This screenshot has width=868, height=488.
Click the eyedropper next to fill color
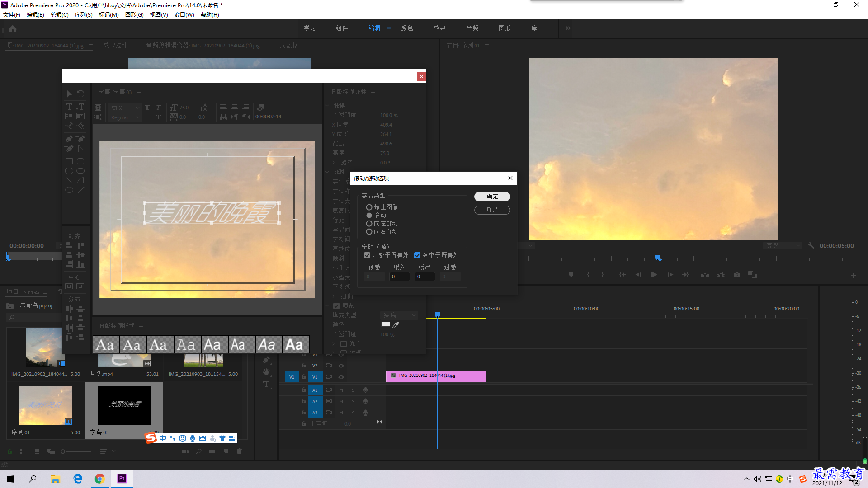[396, 324]
